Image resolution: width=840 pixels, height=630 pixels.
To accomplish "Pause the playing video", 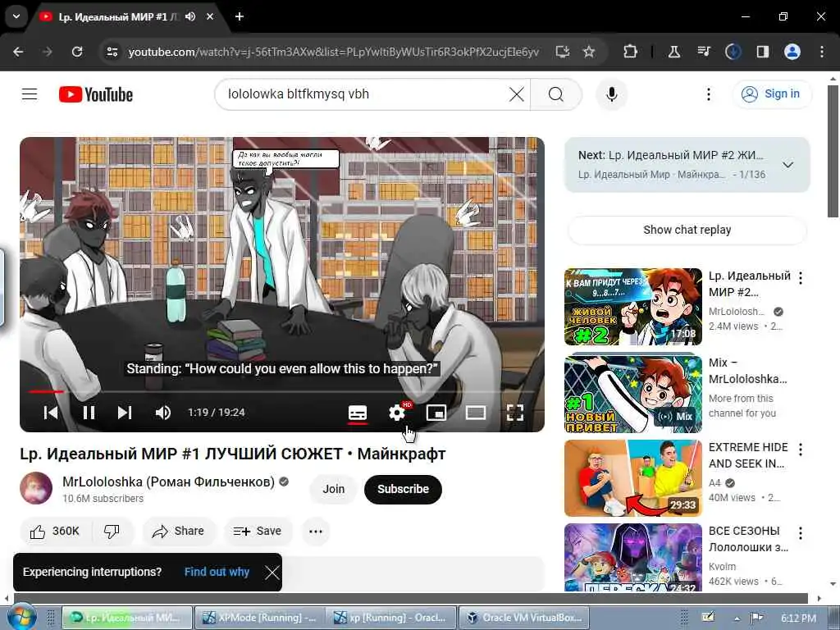I will [89, 413].
